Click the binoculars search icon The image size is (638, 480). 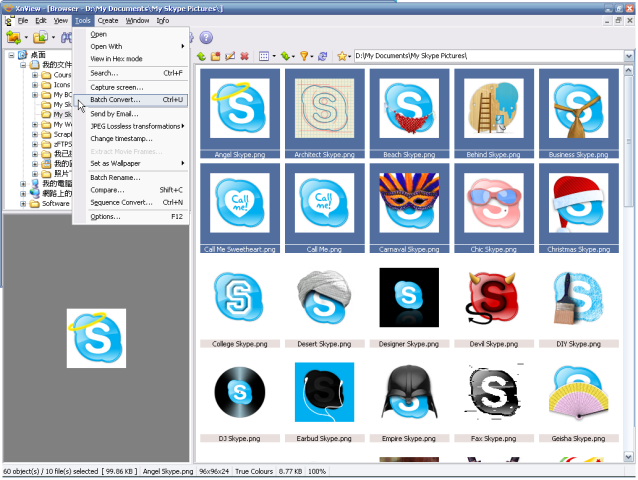(x=66, y=37)
